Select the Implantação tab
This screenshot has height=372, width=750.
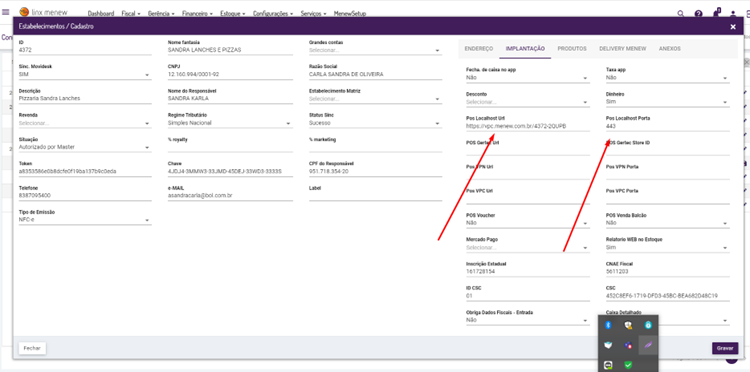525,49
